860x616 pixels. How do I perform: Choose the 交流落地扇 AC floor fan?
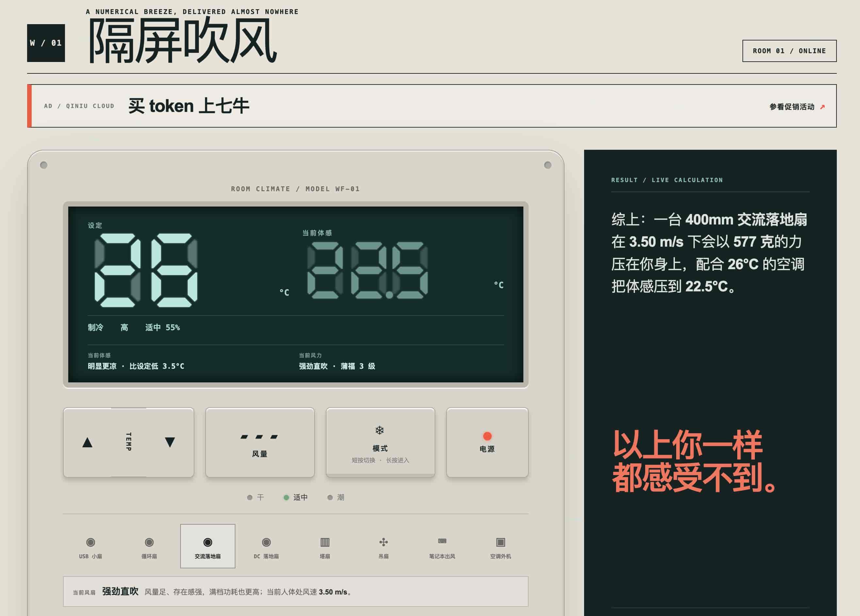208,546
